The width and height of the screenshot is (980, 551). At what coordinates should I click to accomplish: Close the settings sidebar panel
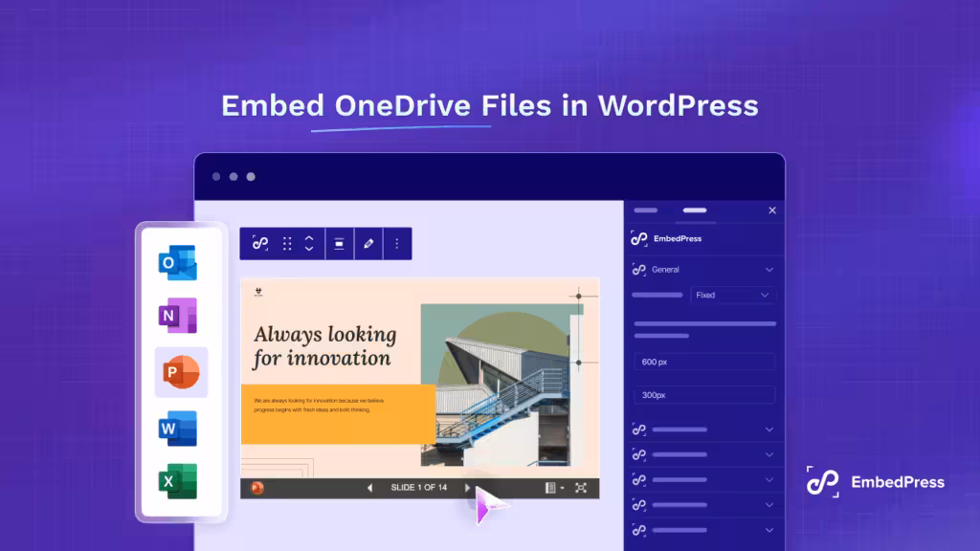[x=772, y=210]
